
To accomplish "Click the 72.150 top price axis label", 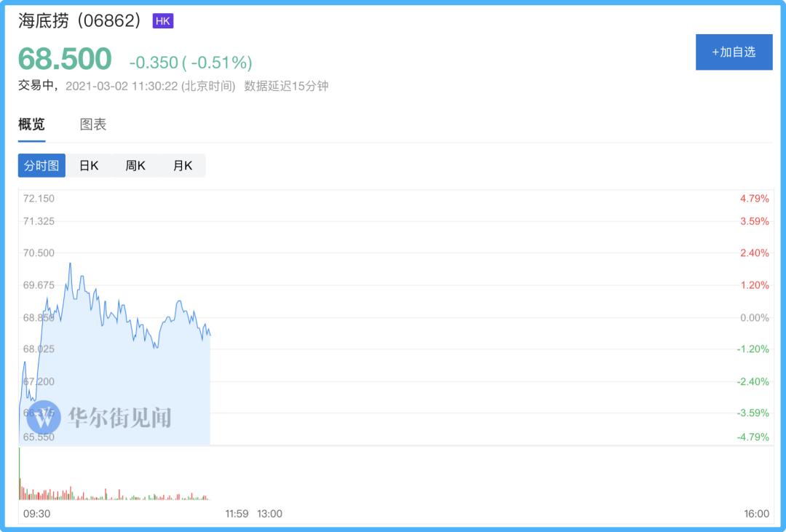I will coord(39,199).
